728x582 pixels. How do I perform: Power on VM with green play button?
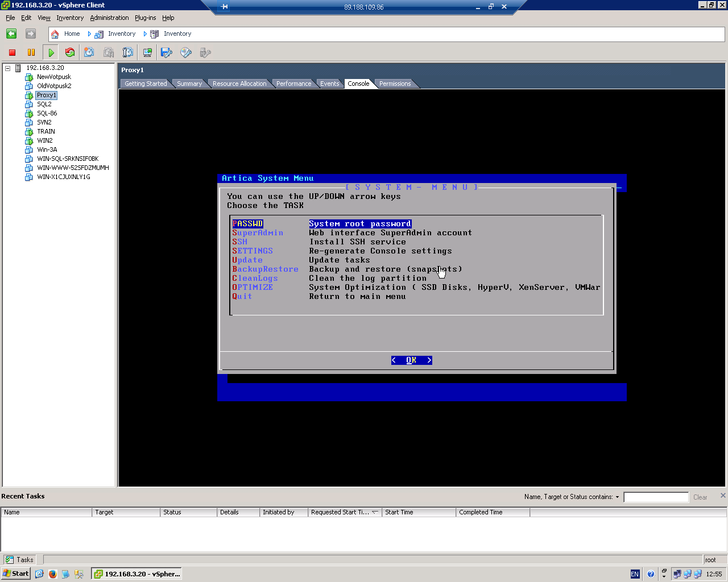51,53
